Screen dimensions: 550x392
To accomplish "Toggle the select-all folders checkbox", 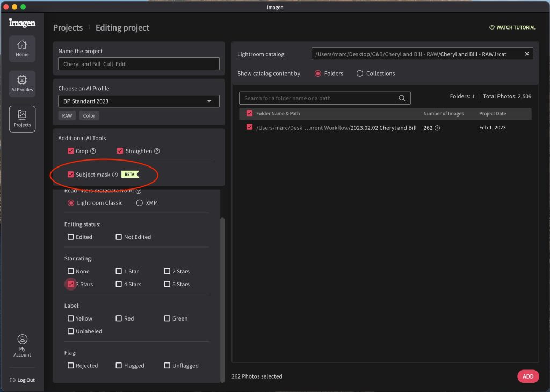I will [249, 113].
